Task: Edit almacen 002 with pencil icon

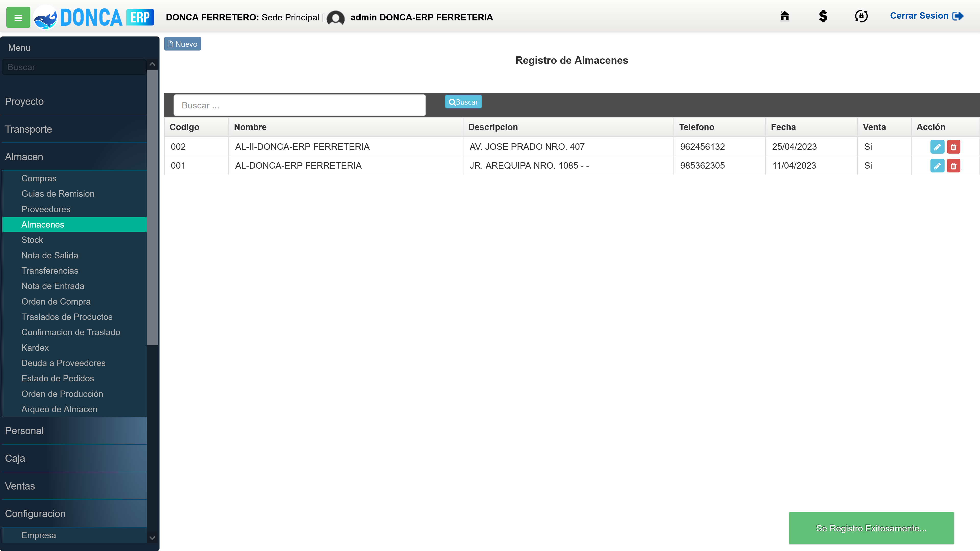Action: (937, 147)
